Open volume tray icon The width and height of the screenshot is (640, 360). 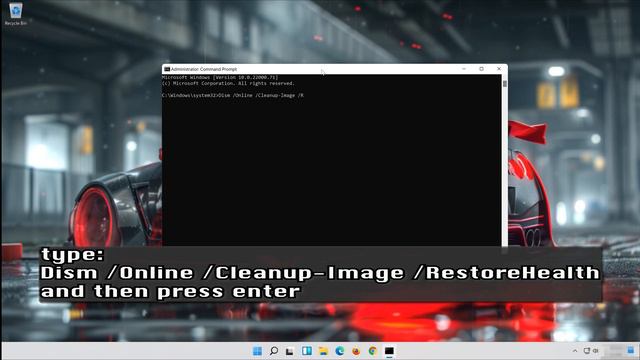(596, 351)
